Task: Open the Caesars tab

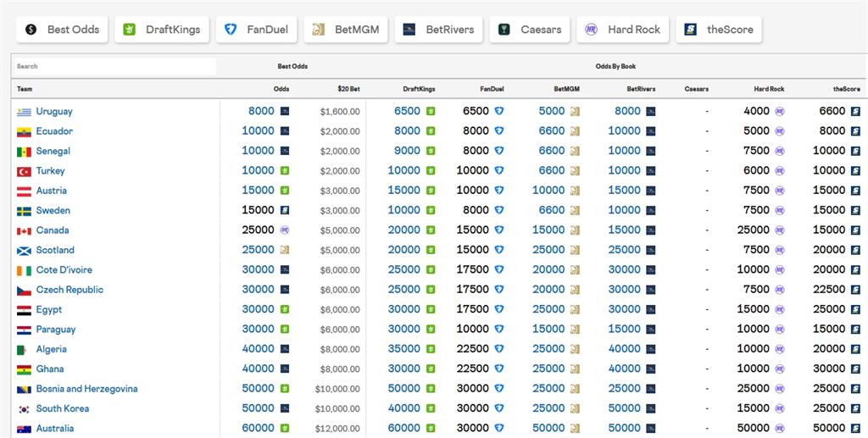Action: tap(529, 30)
